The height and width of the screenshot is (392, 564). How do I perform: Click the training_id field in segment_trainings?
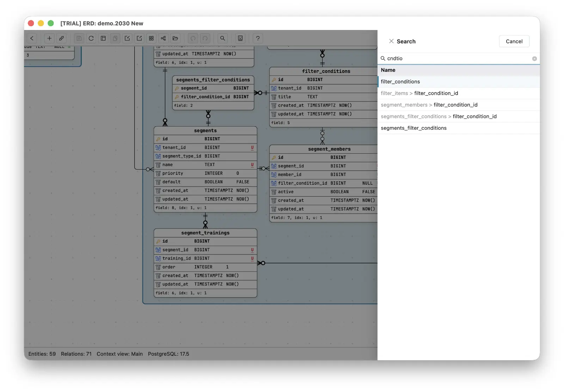[x=206, y=259]
